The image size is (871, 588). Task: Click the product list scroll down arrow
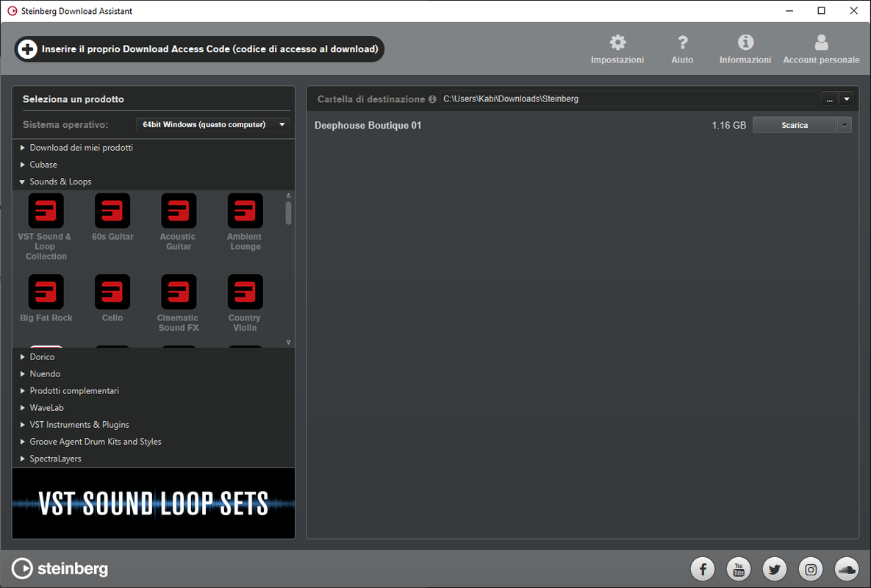tap(288, 343)
